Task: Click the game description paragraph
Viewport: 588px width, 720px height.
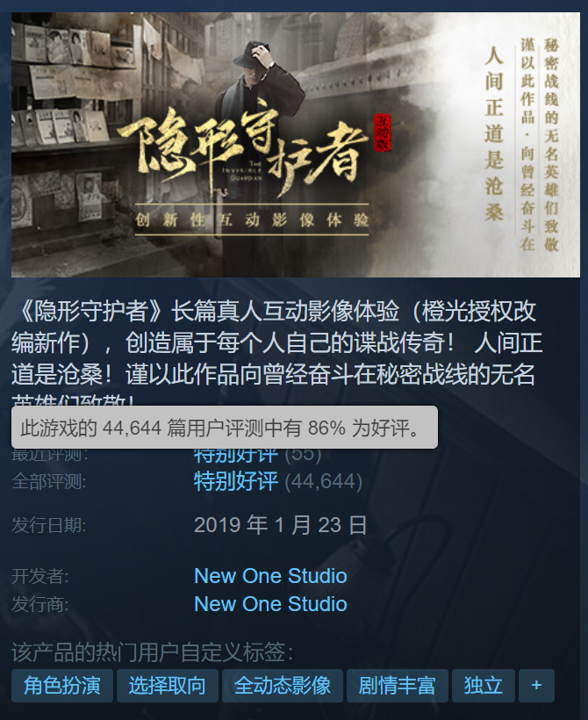Action: pyautogui.click(x=276, y=351)
